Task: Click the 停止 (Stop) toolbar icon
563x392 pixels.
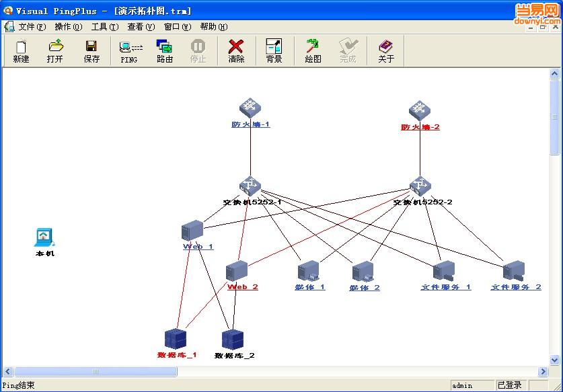Action: (198, 51)
